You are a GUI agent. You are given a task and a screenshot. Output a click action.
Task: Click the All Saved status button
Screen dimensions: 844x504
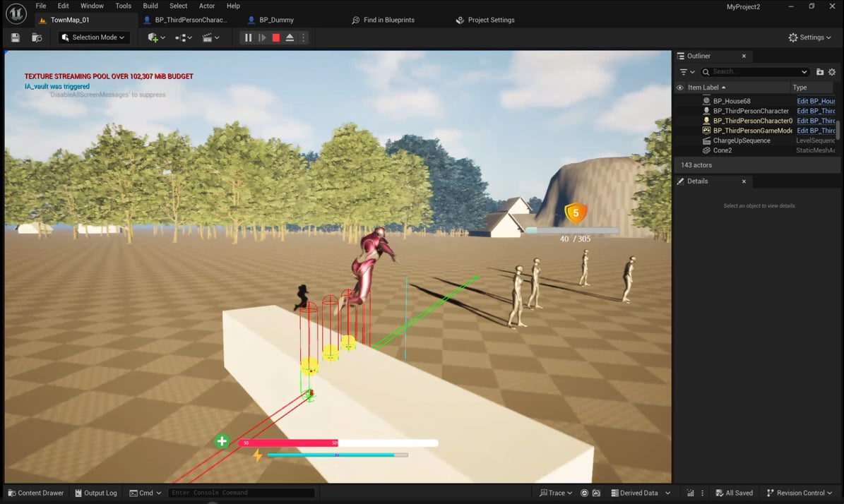[x=735, y=493]
